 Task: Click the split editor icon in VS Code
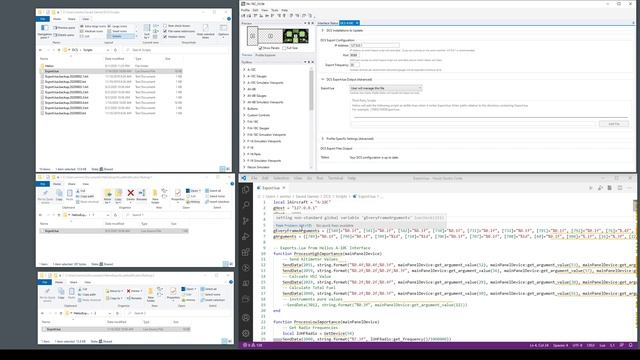coord(620,188)
